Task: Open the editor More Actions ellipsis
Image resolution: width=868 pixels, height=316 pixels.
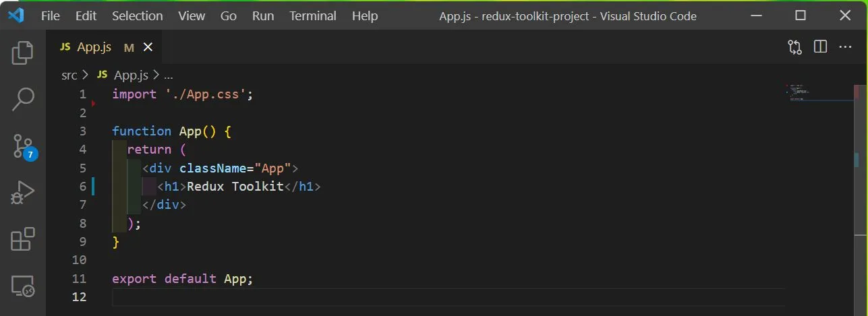Action: pyautogui.click(x=845, y=47)
